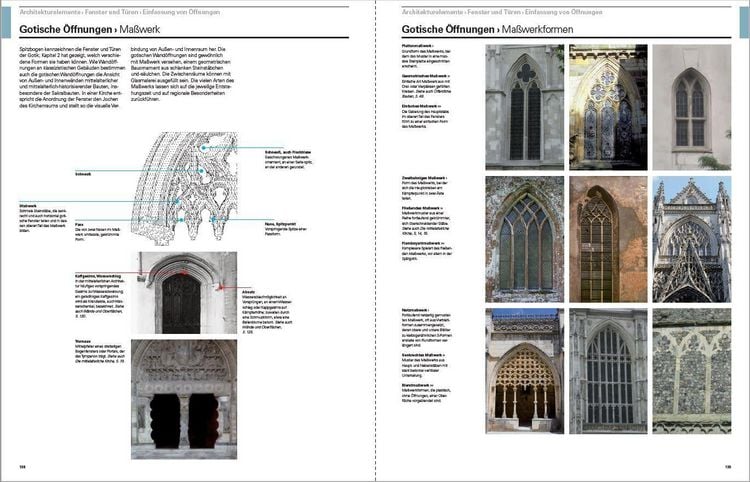This screenshot has width=750, height=482.
Task: Click the 'Netzmaßwerk' caption heading
Action: (416, 310)
